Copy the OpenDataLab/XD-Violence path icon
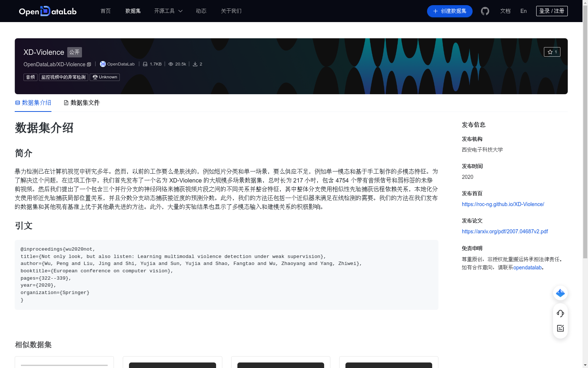588x368 pixels. (89, 64)
